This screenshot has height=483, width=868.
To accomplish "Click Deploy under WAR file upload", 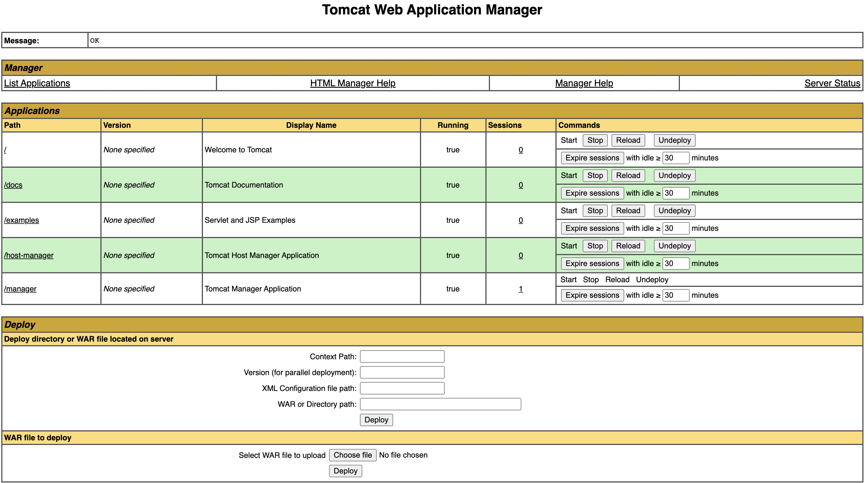I will coord(345,471).
